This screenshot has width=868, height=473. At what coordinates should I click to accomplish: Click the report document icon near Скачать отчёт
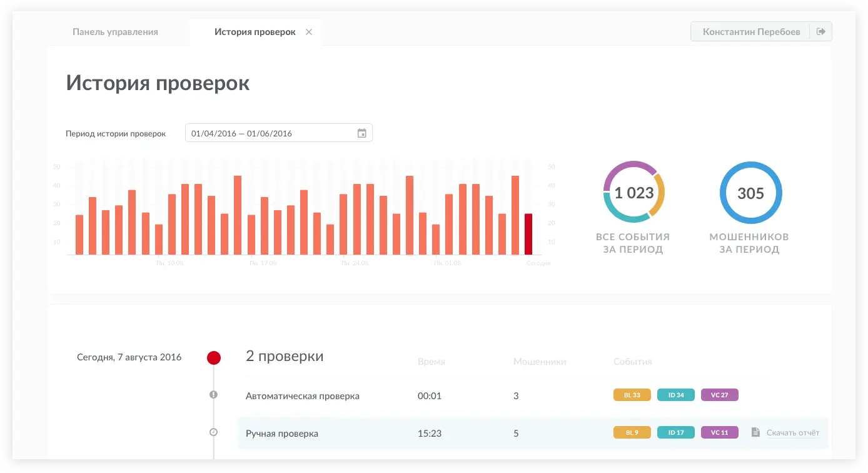pyautogui.click(x=755, y=432)
